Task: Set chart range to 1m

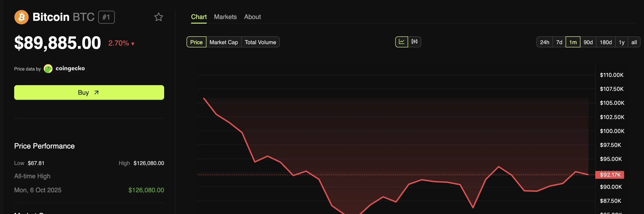Action: [x=573, y=42]
